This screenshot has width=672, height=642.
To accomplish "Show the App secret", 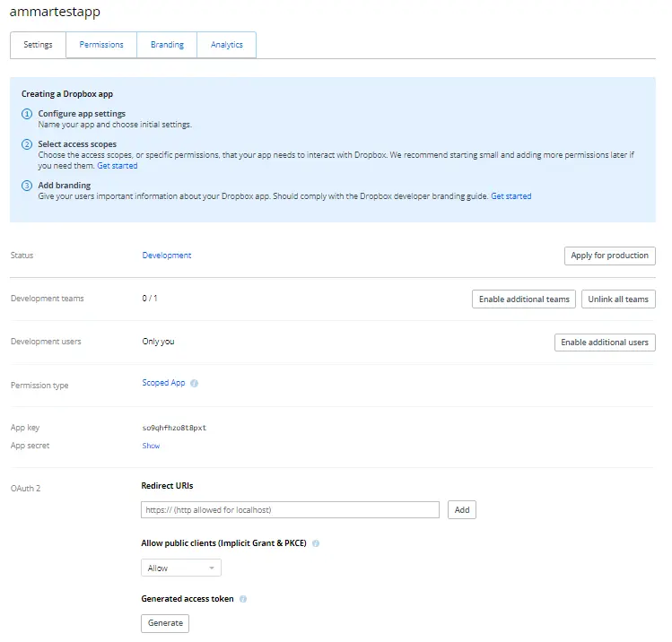I will pyautogui.click(x=151, y=446).
